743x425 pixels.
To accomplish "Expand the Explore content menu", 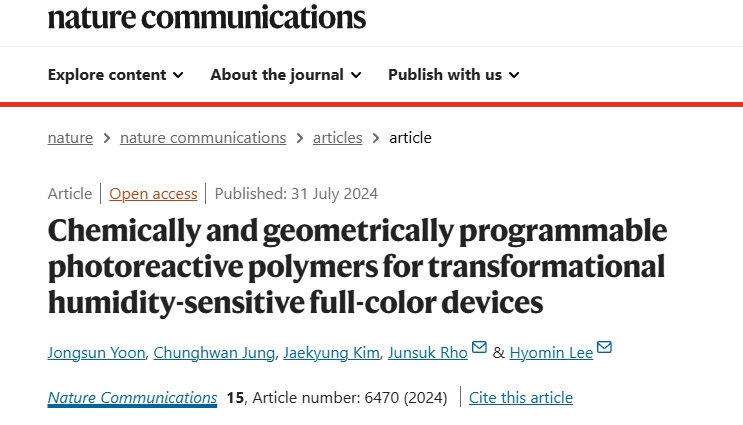I will pyautogui.click(x=116, y=75).
